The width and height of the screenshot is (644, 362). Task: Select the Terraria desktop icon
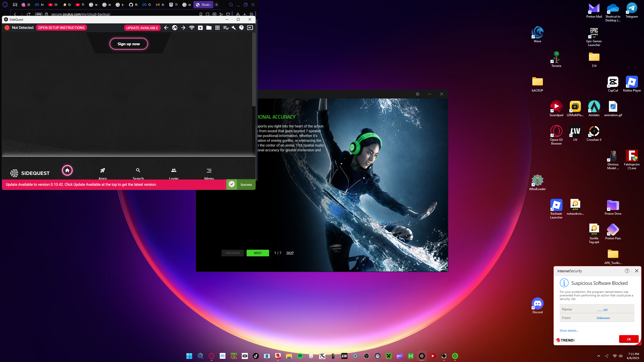coord(556,60)
